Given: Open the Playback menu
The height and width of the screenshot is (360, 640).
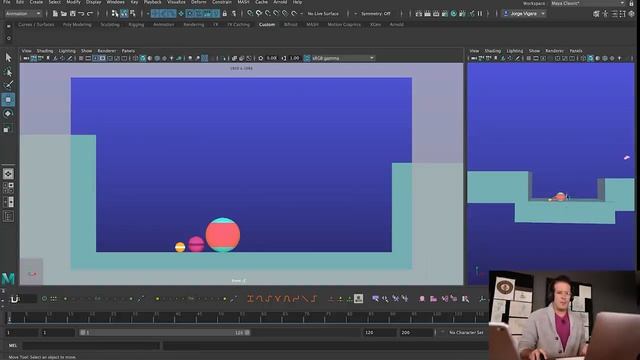Looking at the screenshot, I should tap(153, 2).
